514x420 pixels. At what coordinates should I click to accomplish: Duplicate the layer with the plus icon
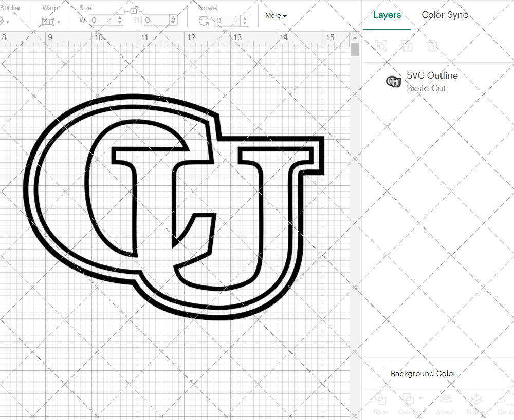click(x=407, y=46)
